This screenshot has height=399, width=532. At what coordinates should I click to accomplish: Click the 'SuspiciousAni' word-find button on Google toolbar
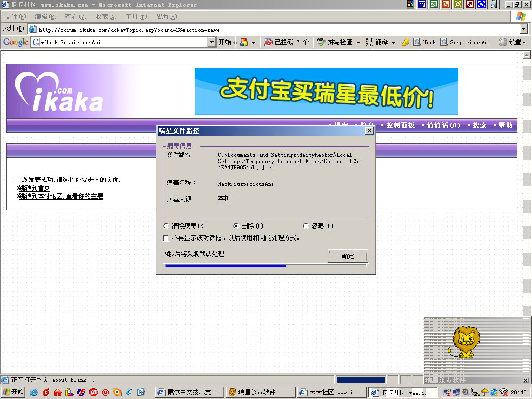click(465, 42)
